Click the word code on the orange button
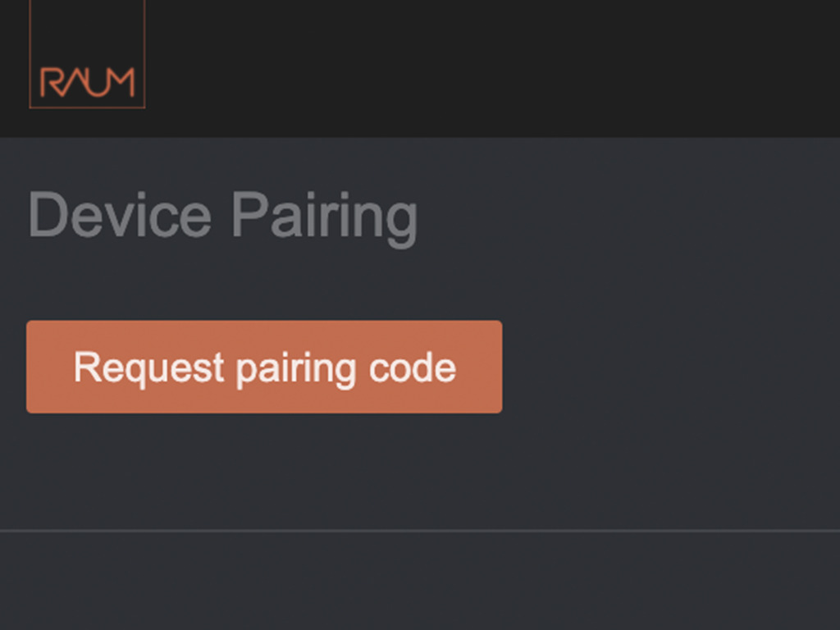The image size is (840, 630). [x=413, y=367]
